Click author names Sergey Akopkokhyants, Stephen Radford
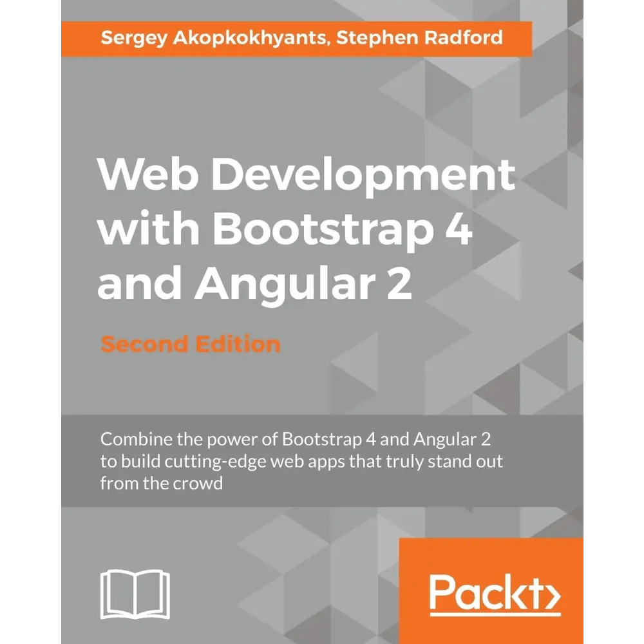The image size is (644, 644). point(301,38)
